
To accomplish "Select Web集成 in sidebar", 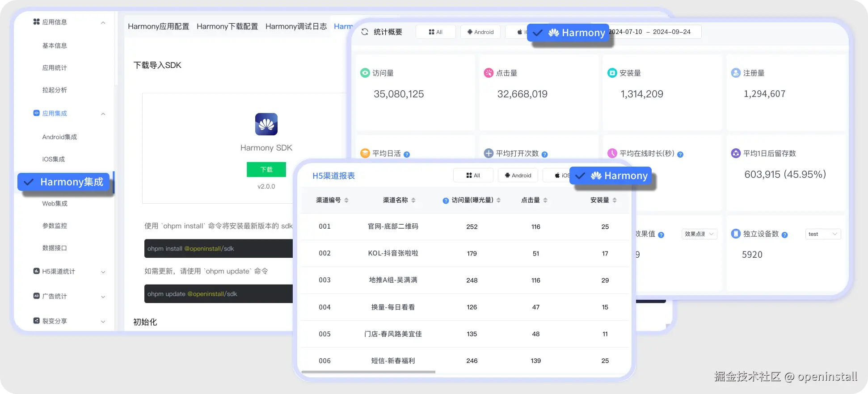I will tap(55, 203).
